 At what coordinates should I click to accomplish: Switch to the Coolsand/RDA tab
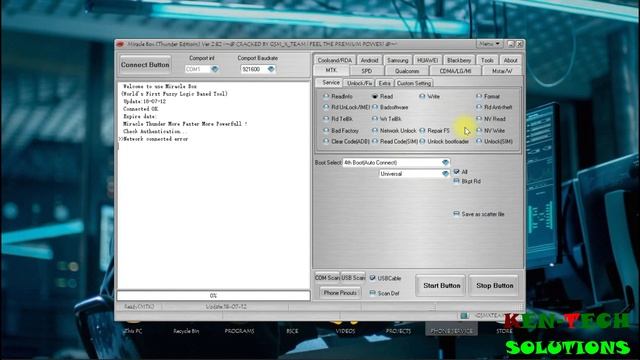[x=335, y=60]
